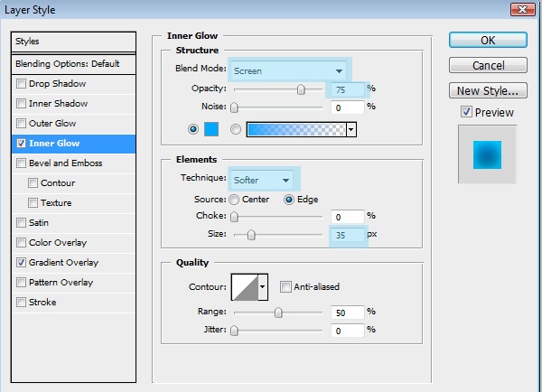Choose Edge as glow source

pos(289,200)
